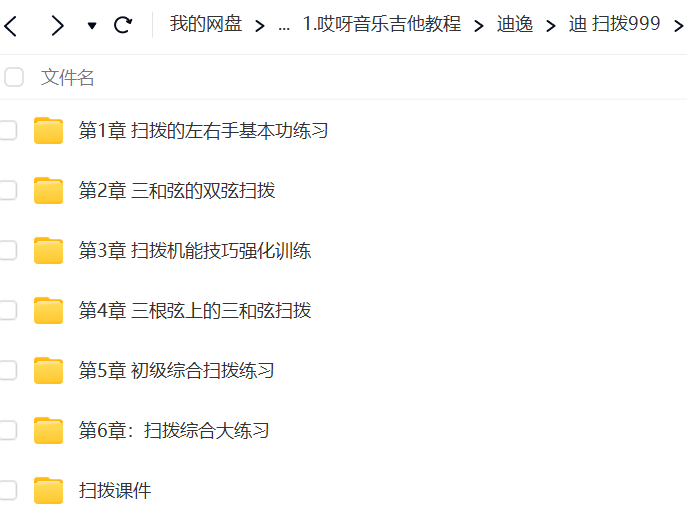Click chevron after 我的网盘 breadcrumb
This screenshot has height=513, width=687.
point(260,26)
